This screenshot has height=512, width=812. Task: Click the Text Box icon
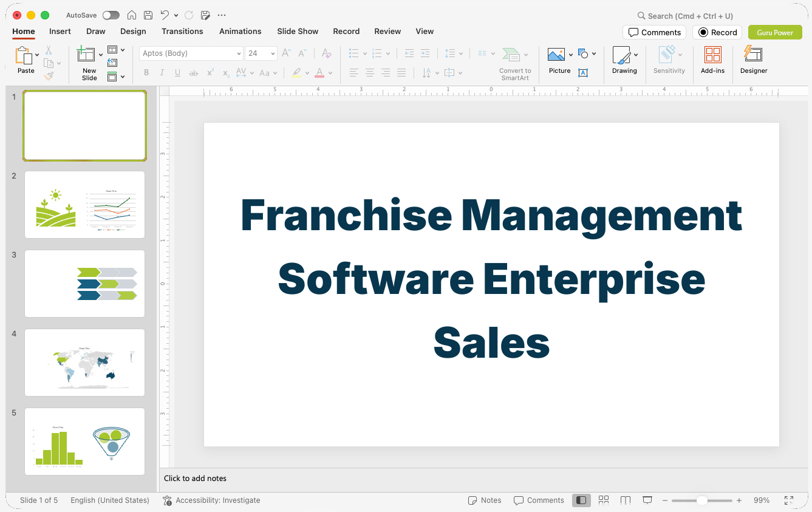pos(583,73)
